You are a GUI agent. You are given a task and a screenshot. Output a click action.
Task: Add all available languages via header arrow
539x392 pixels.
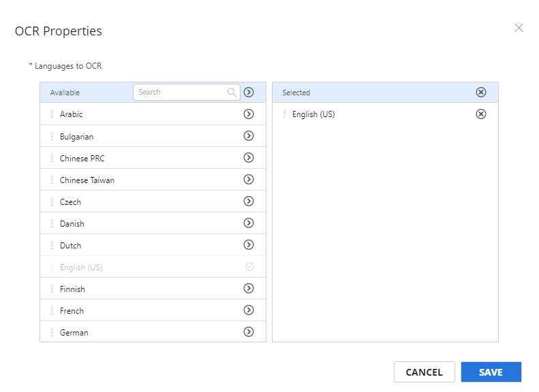pyautogui.click(x=249, y=93)
